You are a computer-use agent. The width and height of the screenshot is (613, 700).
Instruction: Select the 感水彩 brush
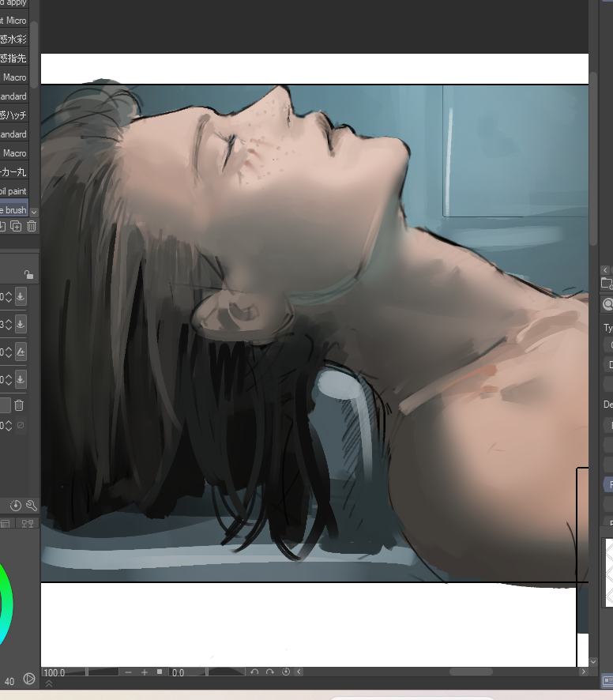[14, 40]
